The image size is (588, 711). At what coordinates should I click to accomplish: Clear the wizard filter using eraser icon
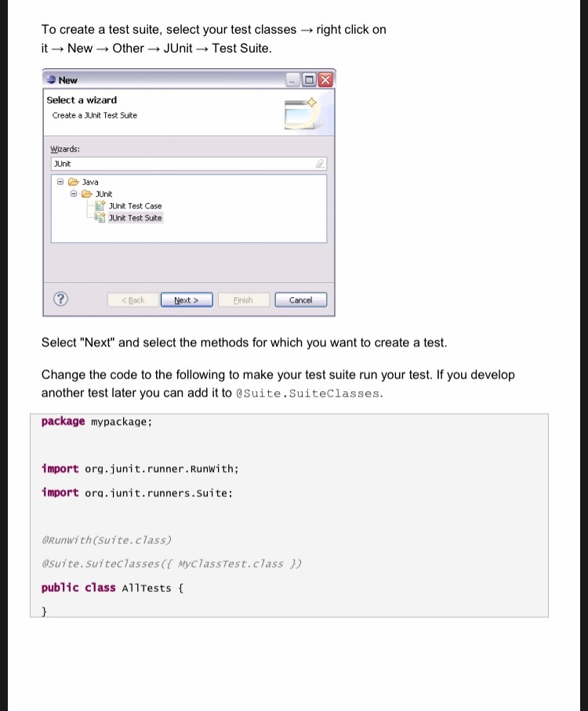point(320,164)
